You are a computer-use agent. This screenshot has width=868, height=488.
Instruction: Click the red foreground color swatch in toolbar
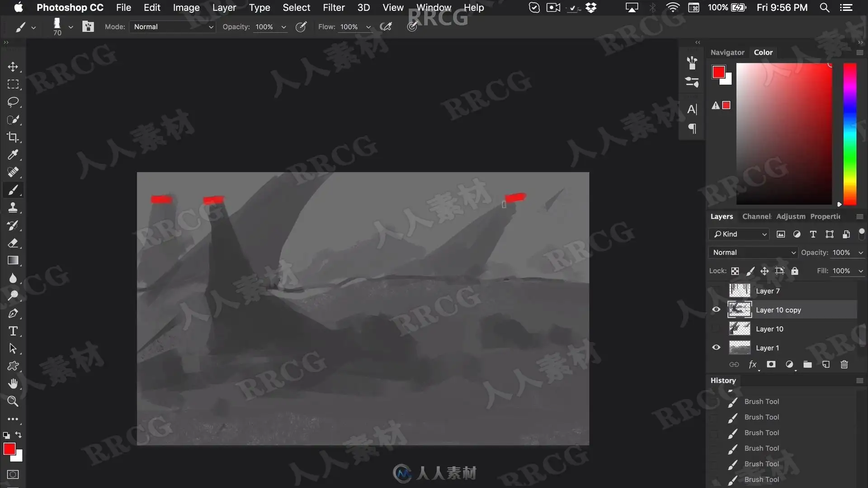(9, 449)
